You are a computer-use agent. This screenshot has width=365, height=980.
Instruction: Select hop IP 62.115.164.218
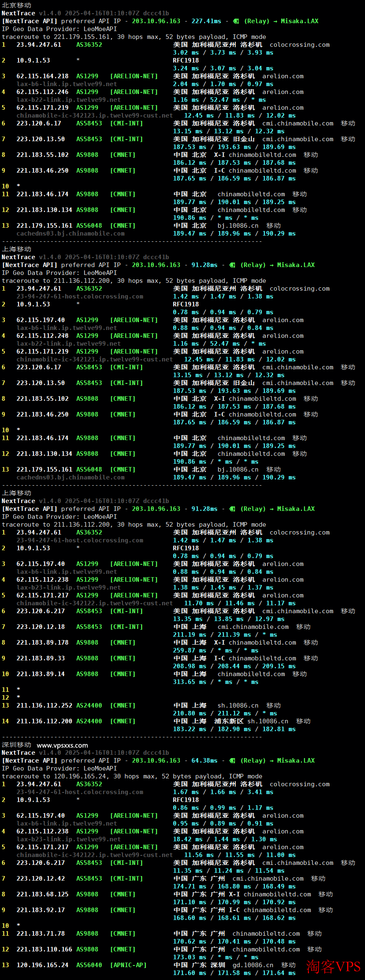point(43,76)
